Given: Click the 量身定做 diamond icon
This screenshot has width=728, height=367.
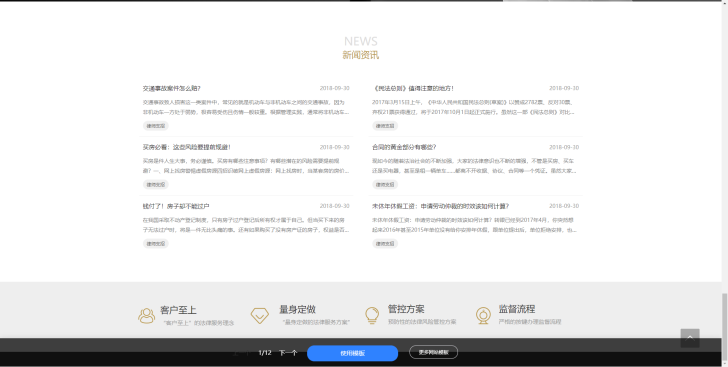Looking at the screenshot, I should coord(260,315).
